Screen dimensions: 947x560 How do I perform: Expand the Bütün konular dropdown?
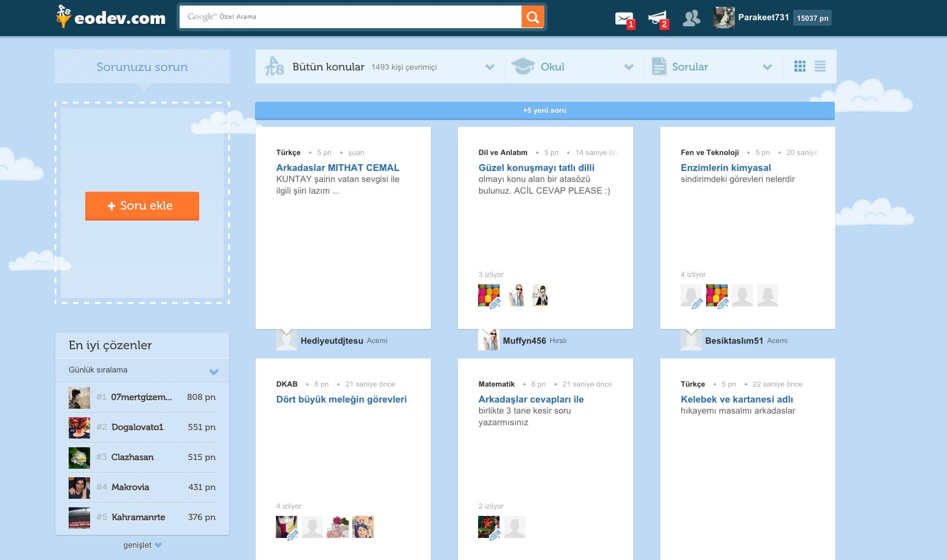pyautogui.click(x=490, y=67)
